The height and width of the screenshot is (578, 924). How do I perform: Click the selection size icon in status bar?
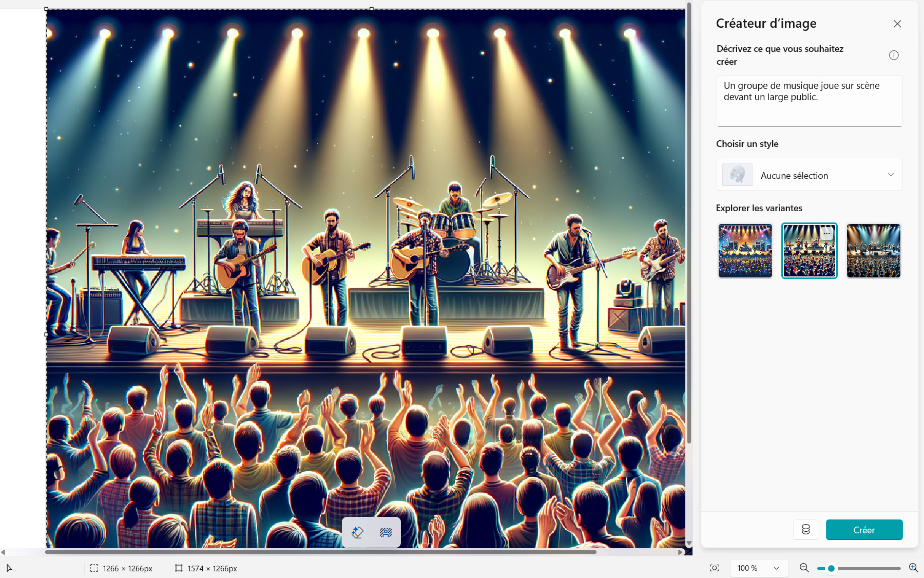(x=94, y=568)
